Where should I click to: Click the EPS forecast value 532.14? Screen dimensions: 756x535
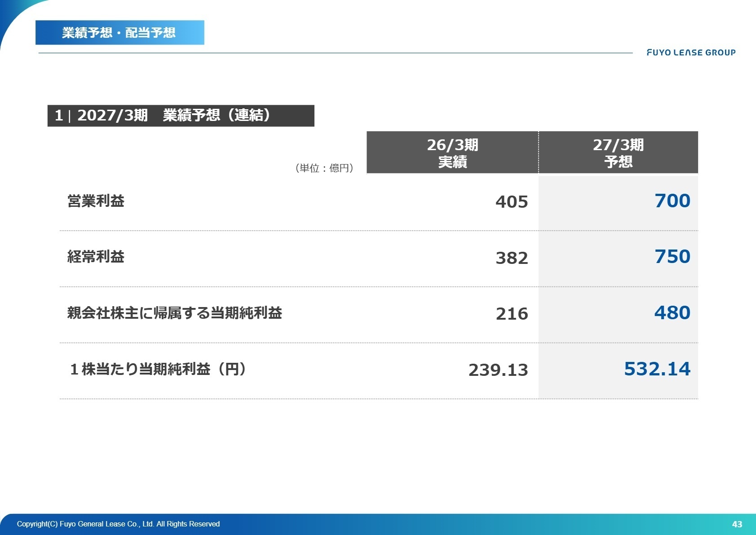[x=657, y=369]
